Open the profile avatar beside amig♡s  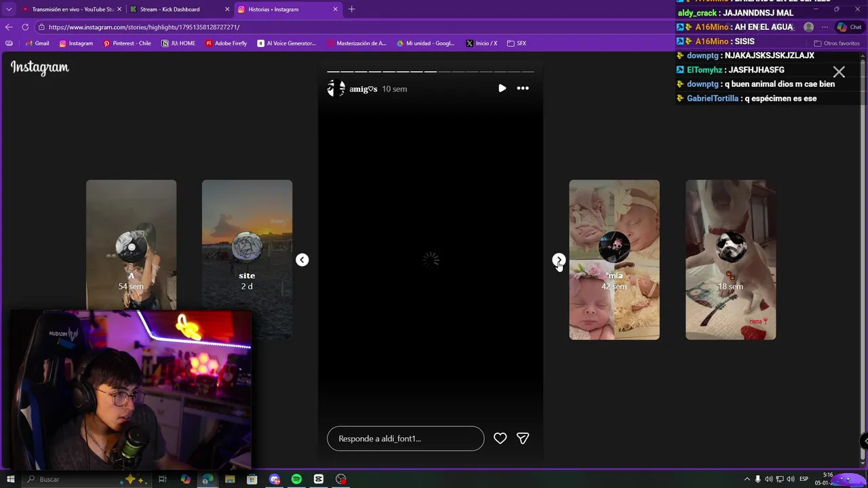[336, 88]
